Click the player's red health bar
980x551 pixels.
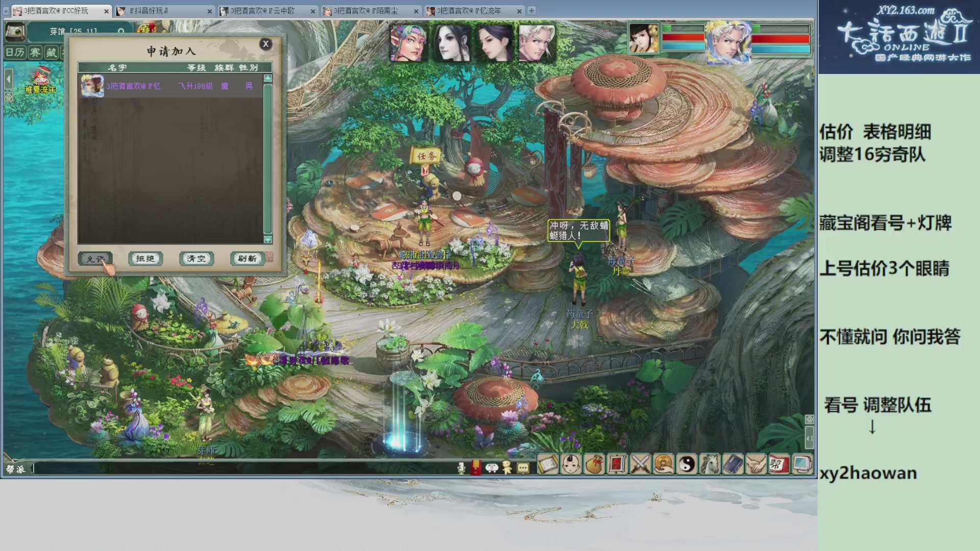[780, 39]
